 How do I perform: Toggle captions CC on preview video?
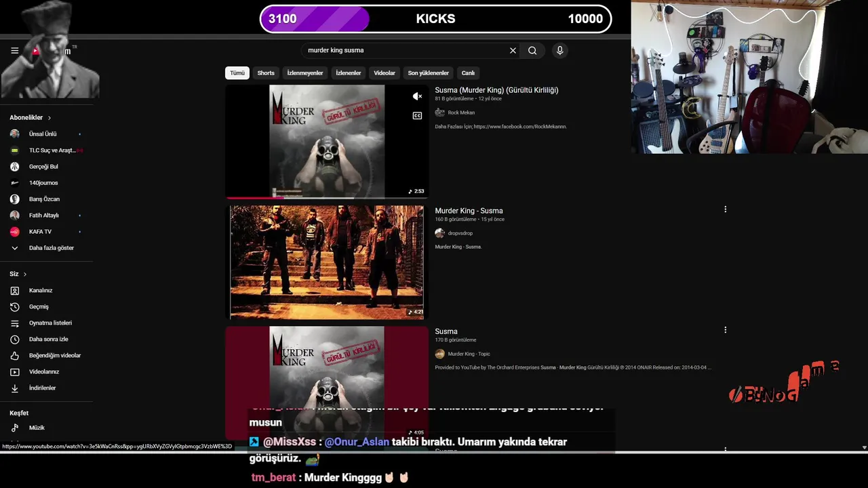coord(417,115)
